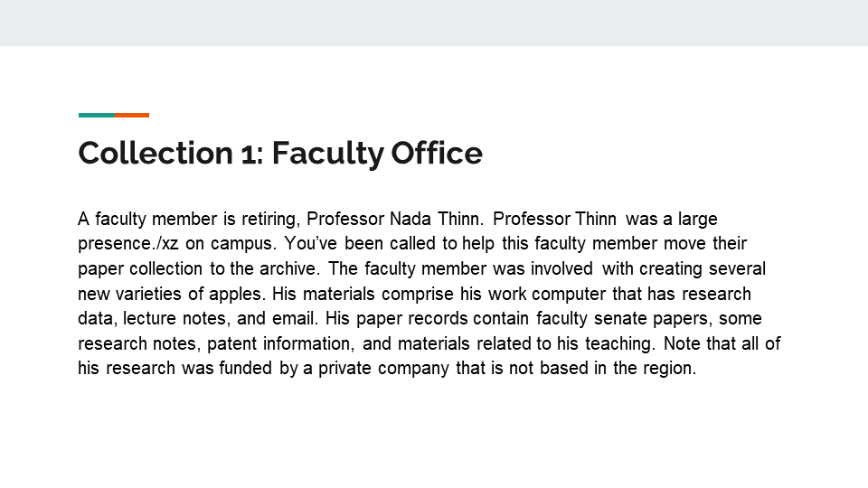Click the gray header band at top

click(x=434, y=23)
